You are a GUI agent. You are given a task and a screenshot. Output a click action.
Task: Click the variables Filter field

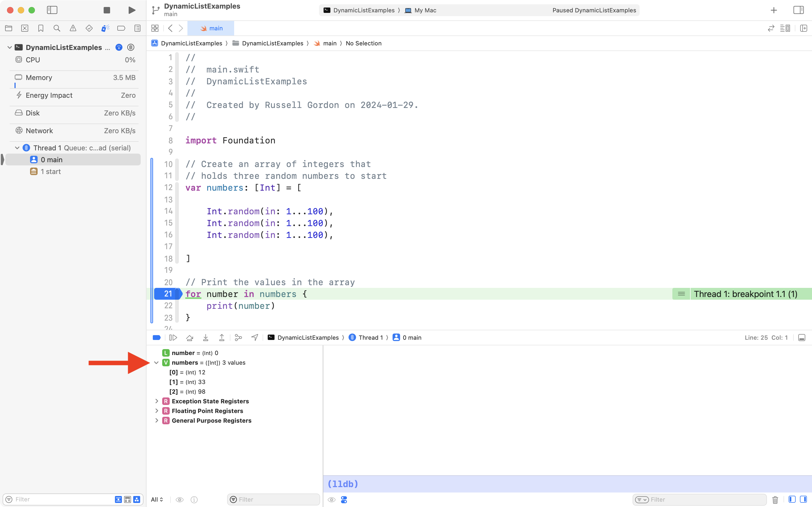pyautogui.click(x=273, y=499)
